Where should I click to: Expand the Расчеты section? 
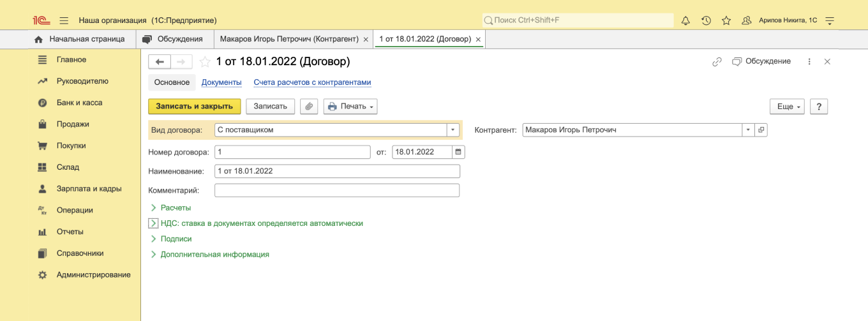(153, 207)
